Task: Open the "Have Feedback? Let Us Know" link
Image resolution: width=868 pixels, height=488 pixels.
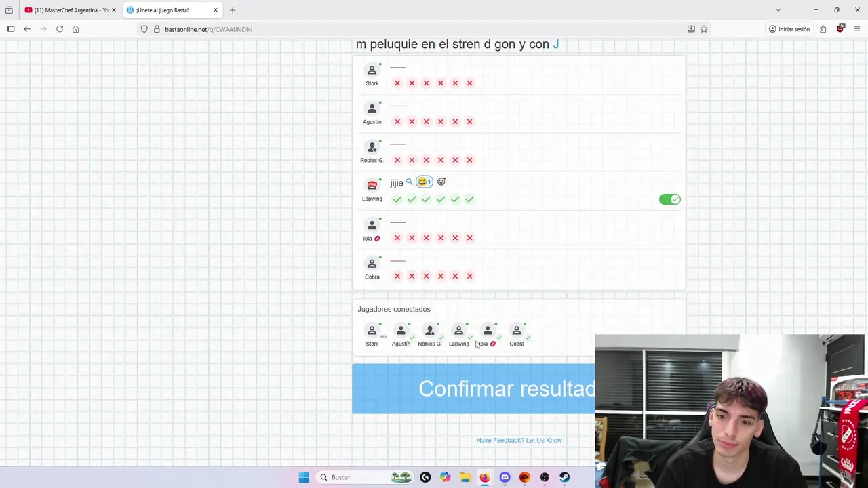Action: click(519, 440)
